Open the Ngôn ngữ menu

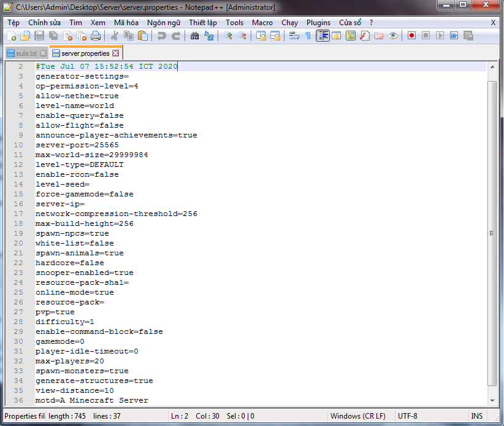(x=164, y=22)
